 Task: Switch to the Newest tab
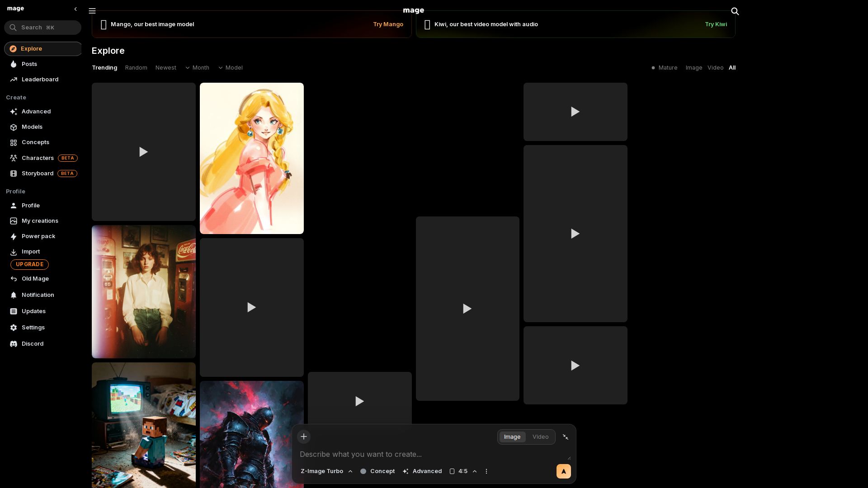pos(165,68)
